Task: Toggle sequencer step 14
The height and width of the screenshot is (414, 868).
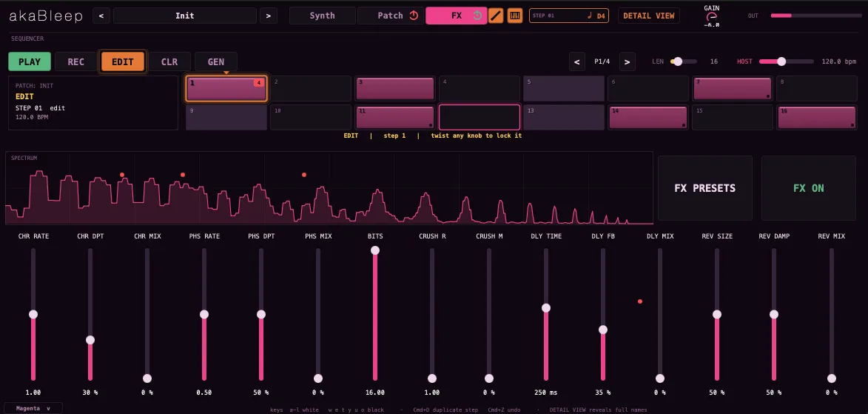Action: (x=648, y=117)
